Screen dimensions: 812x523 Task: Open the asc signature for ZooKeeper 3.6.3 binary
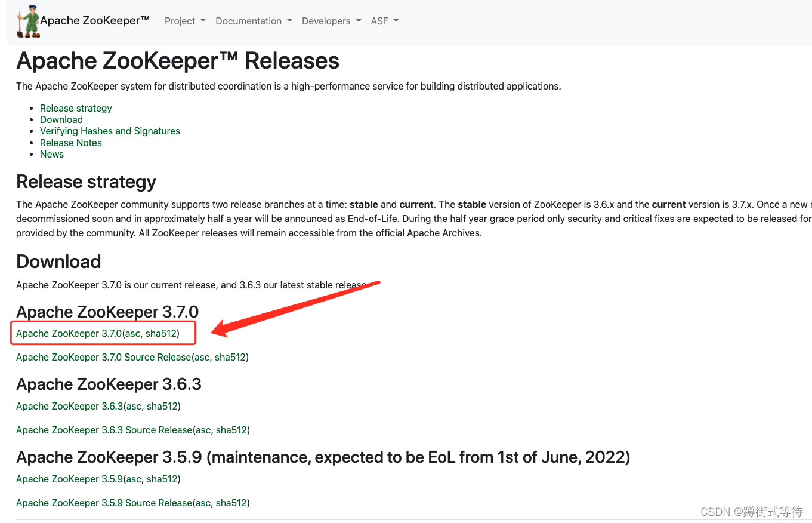tap(134, 406)
